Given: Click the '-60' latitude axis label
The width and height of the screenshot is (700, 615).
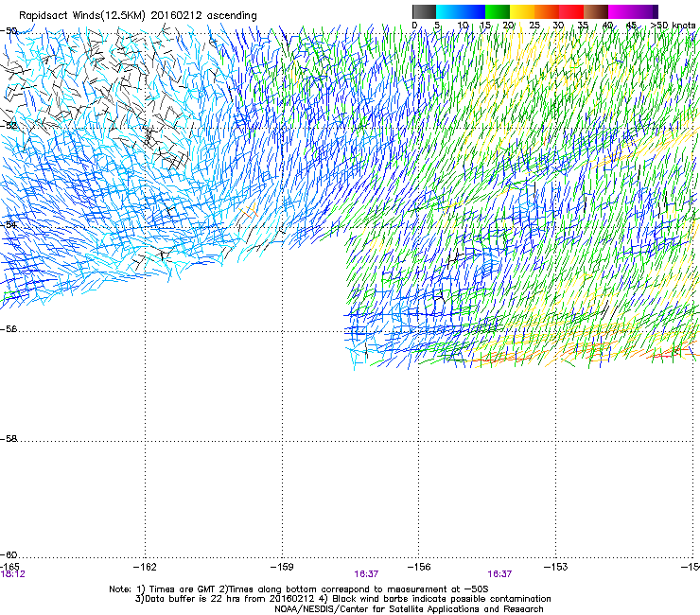Looking at the screenshot, I should pyautogui.click(x=9, y=555).
